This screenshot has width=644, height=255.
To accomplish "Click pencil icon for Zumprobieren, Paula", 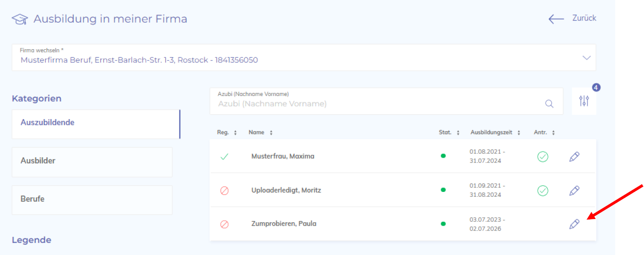I will (x=574, y=224).
